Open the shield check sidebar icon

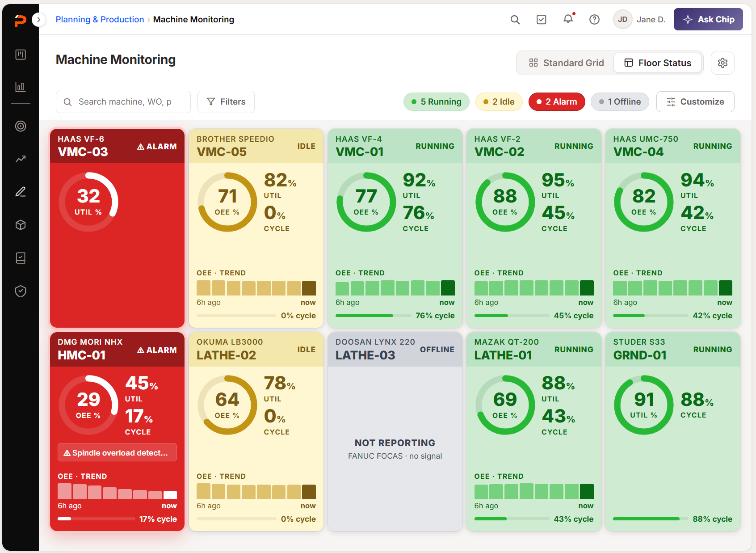tap(21, 291)
